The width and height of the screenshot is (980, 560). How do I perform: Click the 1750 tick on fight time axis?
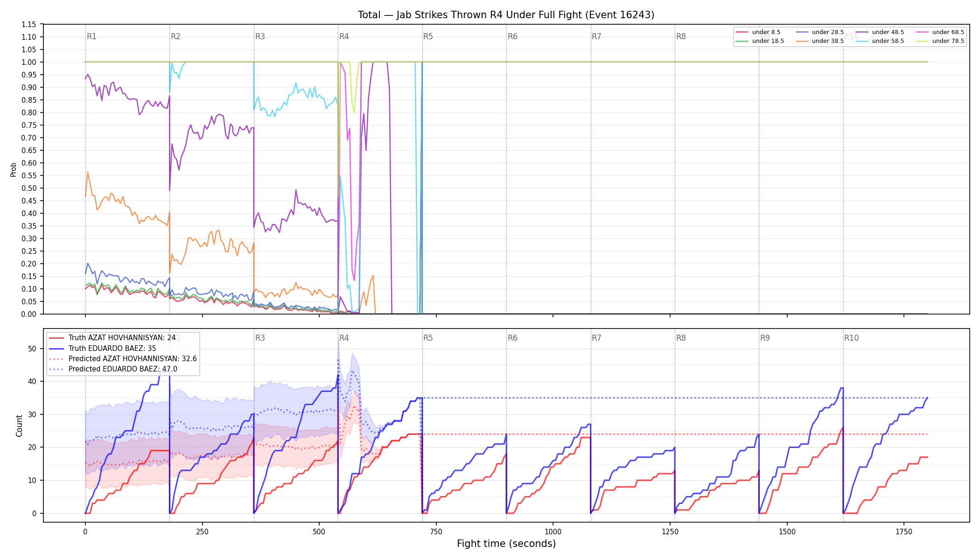[x=904, y=532]
